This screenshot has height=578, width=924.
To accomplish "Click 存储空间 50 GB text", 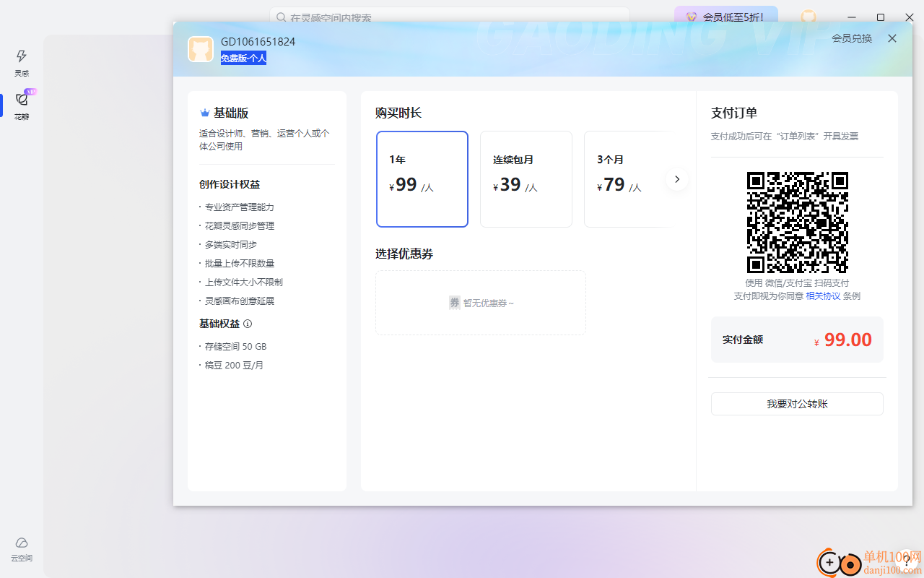I will coord(235,347).
